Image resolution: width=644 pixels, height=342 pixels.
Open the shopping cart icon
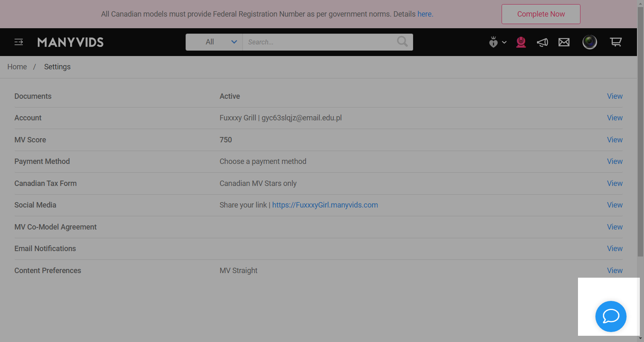click(x=616, y=42)
